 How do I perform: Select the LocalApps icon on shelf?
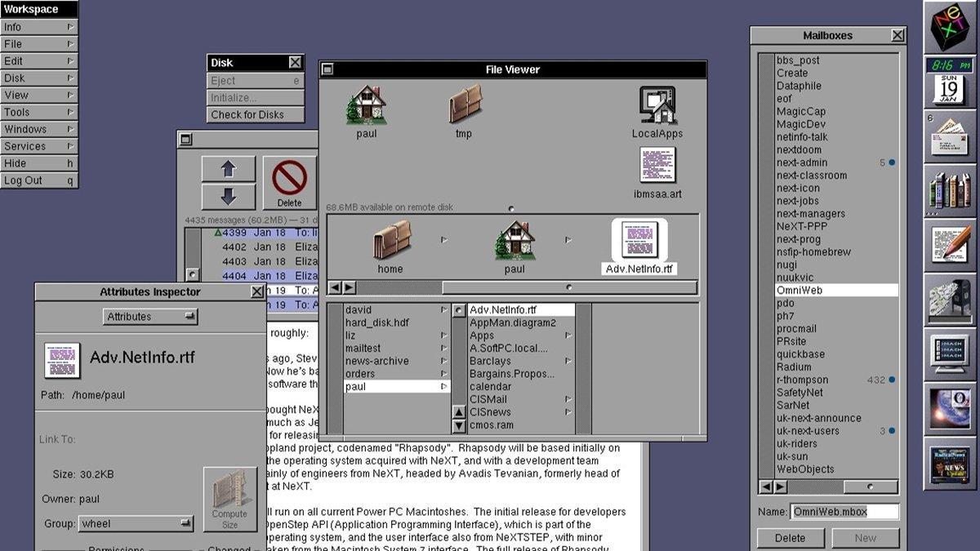pyautogui.click(x=657, y=104)
